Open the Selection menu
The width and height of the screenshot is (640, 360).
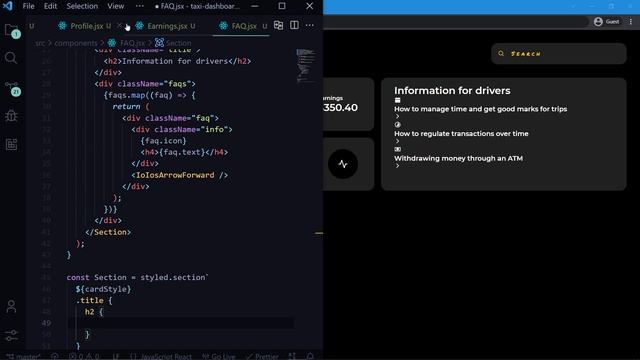pyautogui.click(x=82, y=6)
